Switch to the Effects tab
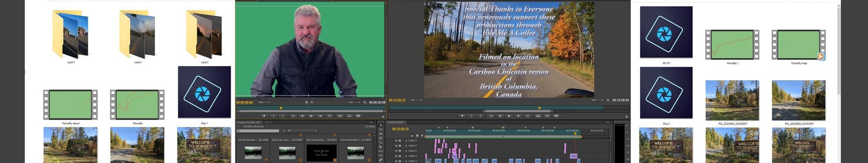The image size is (868, 163). point(269,122)
